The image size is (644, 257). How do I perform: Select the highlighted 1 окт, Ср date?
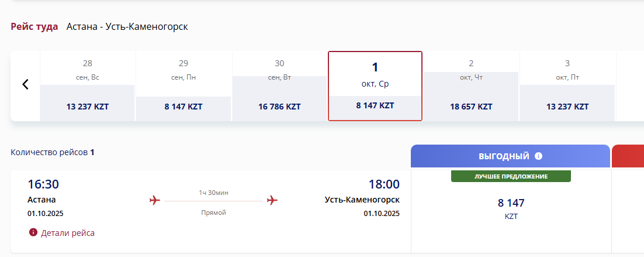point(375,86)
